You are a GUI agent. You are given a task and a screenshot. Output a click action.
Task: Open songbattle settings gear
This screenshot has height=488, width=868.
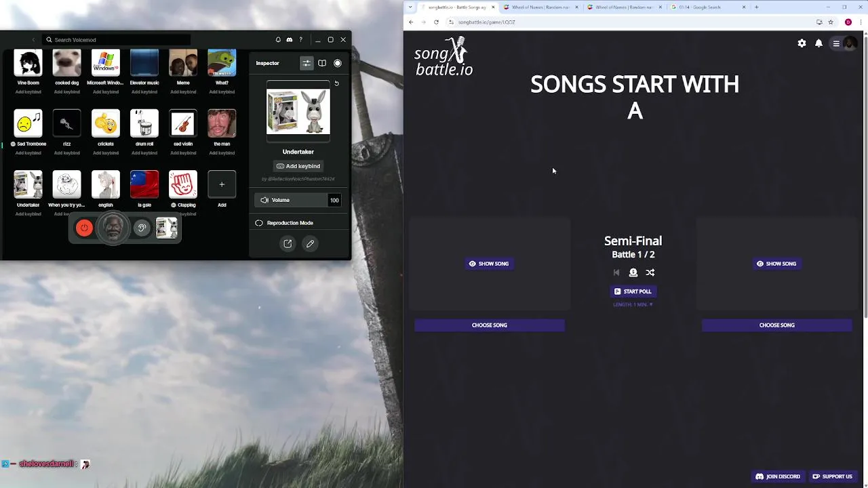(802, 43)
